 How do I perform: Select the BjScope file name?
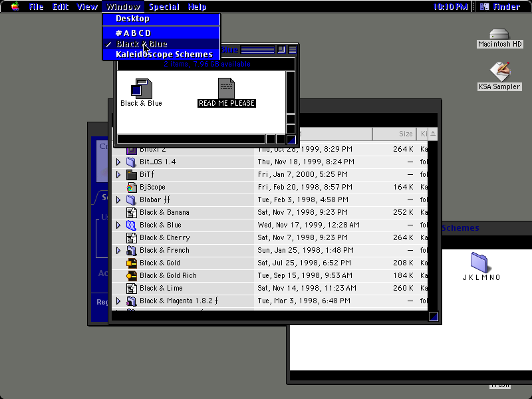[x=152, y=187]
